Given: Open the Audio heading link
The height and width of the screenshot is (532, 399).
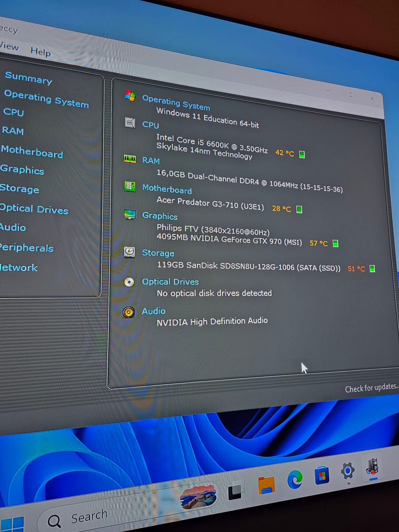Looking at the screenshot, I should [x=153, y=311].
